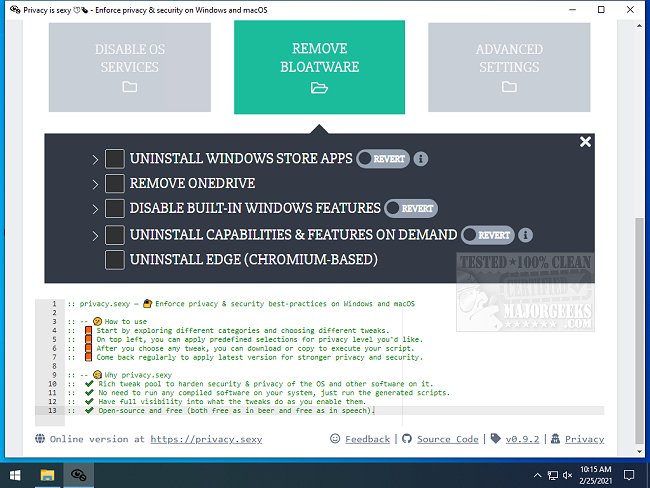This screenshot has height=488, width=650.
Task: Expand Disable Built-in Windows Features node
Action: coord(95,209)
